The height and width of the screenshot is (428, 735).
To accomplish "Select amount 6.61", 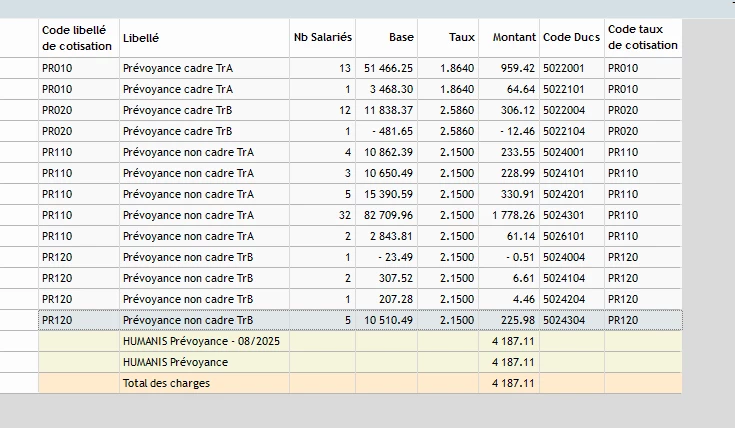I will click(x=524, y=278).
